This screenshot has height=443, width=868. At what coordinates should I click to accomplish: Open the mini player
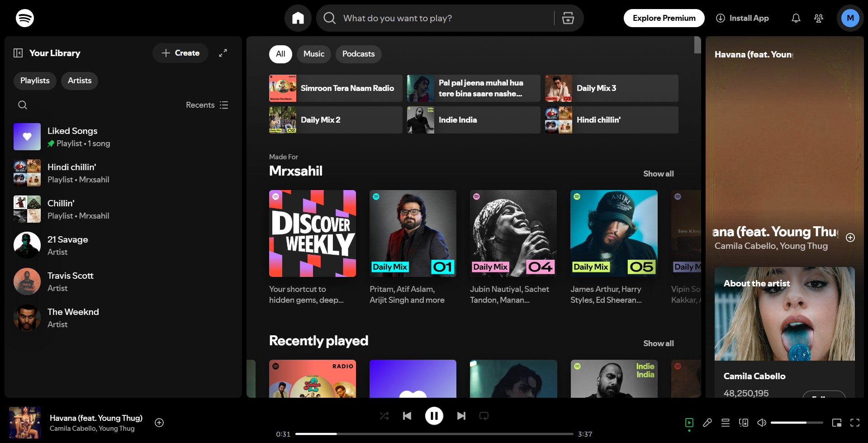click(837, 423)
